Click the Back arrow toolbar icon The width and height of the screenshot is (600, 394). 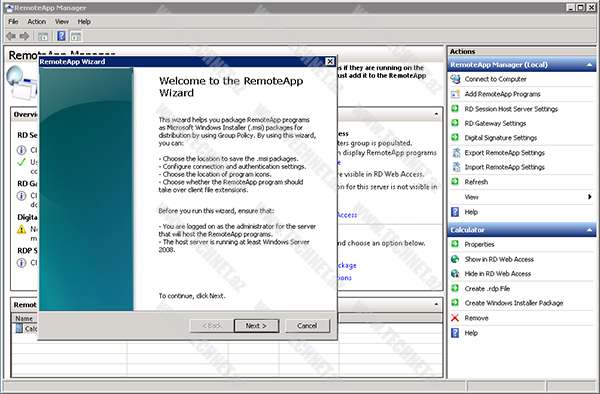[x=11, y=36]
